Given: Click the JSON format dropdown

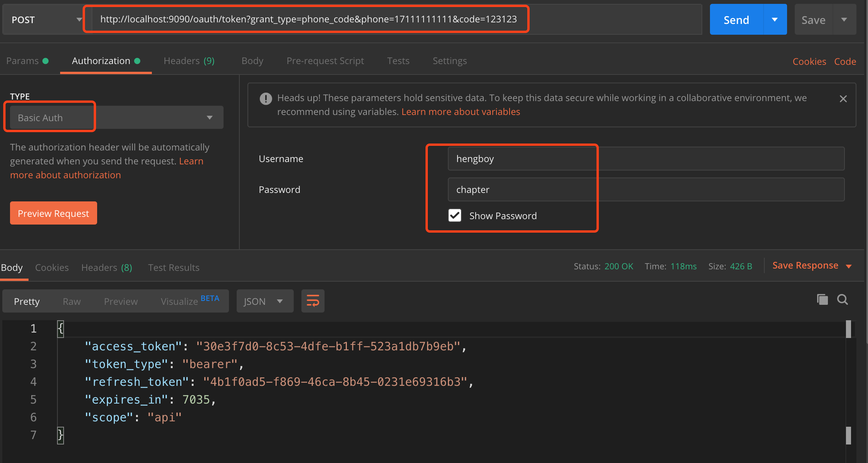Looking at the screenshot, I should point(262,301).
